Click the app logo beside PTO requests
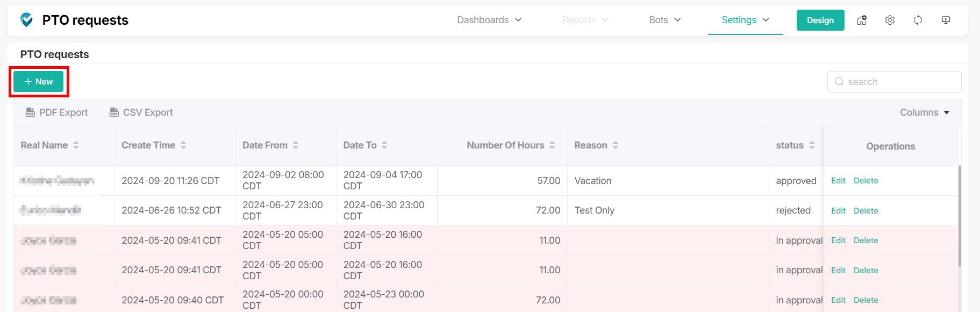980x312 pixels. (26, 20)
